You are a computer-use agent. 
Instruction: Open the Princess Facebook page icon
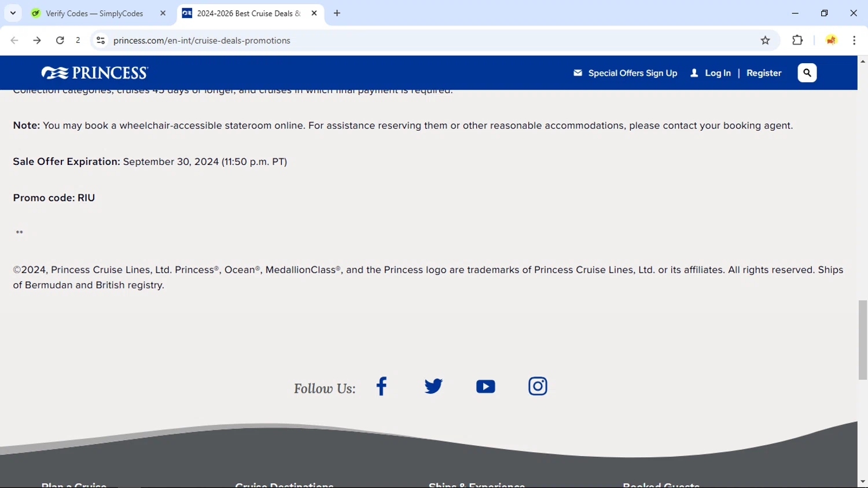click(381, 386)
